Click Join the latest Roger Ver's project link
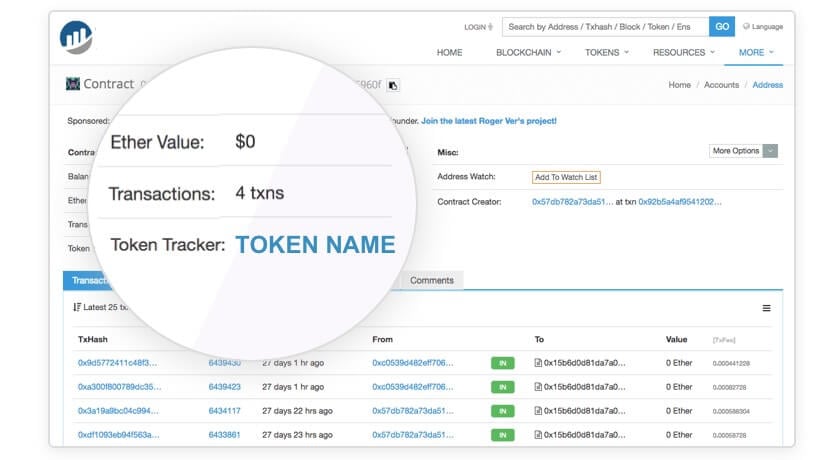The width and height of the screenshot is (840, 460). pos(489,121)
